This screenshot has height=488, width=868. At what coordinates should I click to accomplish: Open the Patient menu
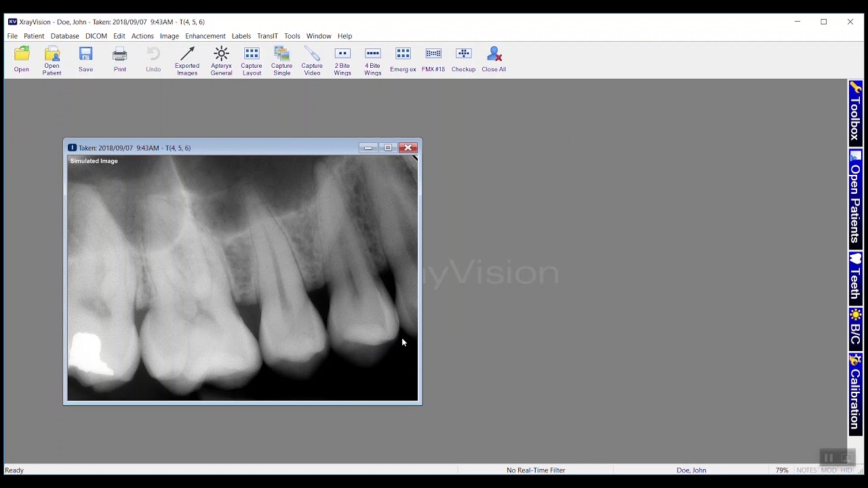tap(34, 36)
